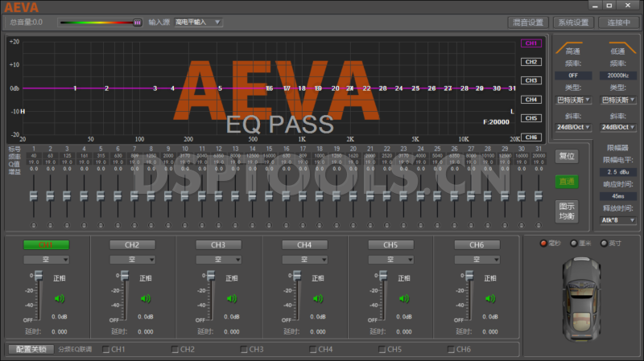The width and height of the screenshot is (644, 361).
Task: Select CH6 tab beside the EQ graph
Action: (x=531, y=137)
